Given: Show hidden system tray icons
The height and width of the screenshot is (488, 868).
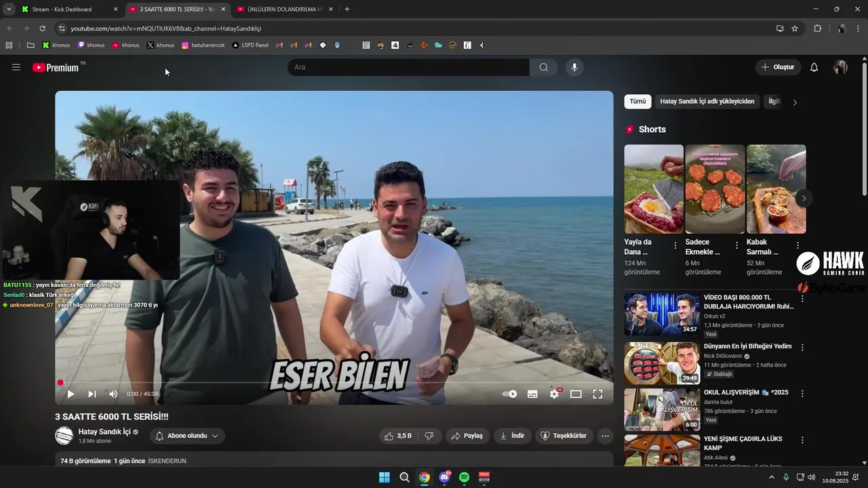Looking at the screenshot, I should (771, 477).
